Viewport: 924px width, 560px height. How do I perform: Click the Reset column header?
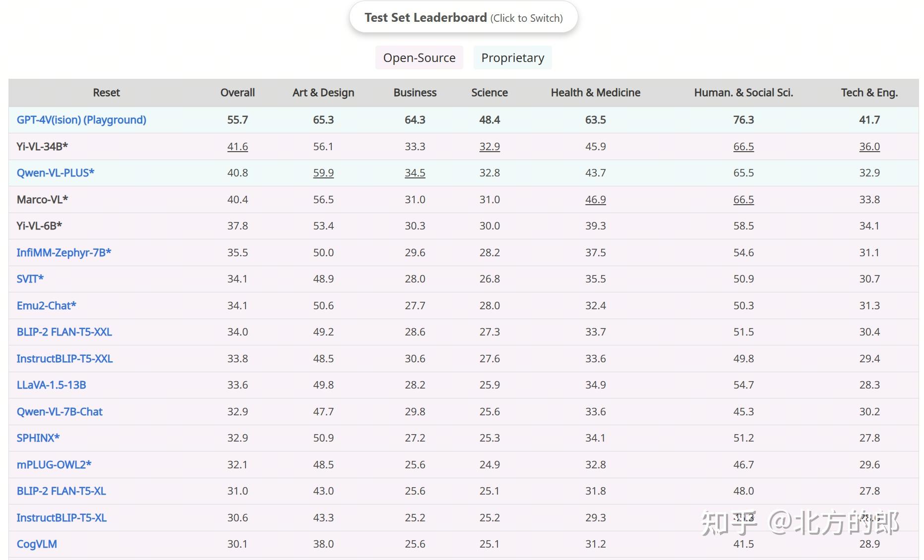106,93
